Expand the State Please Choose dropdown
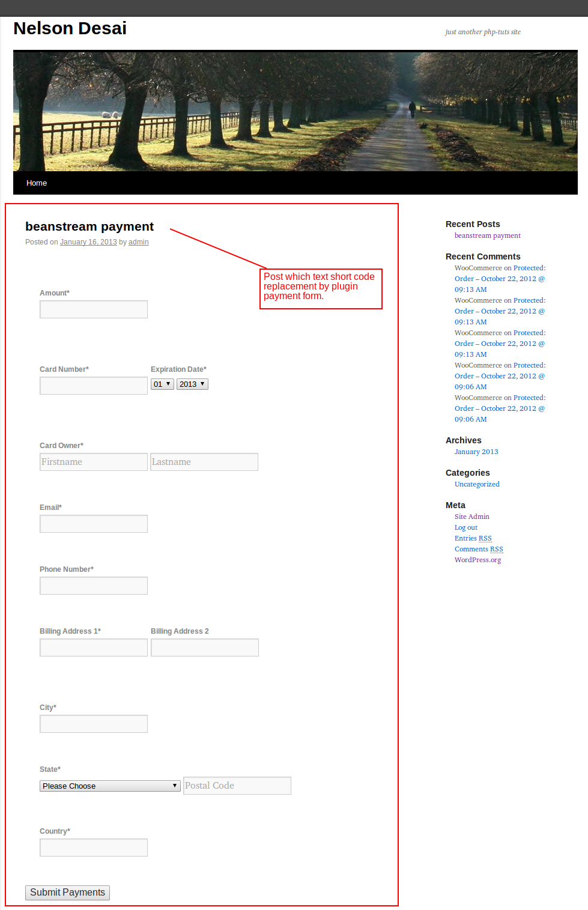This screenshot has height=910, width=588. point(110,786)
